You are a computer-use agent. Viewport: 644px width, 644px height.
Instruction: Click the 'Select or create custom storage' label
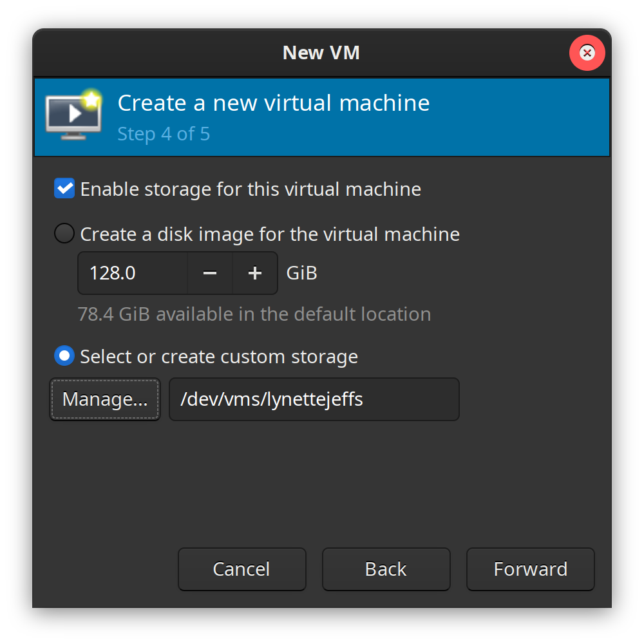(x=219, y=356)
